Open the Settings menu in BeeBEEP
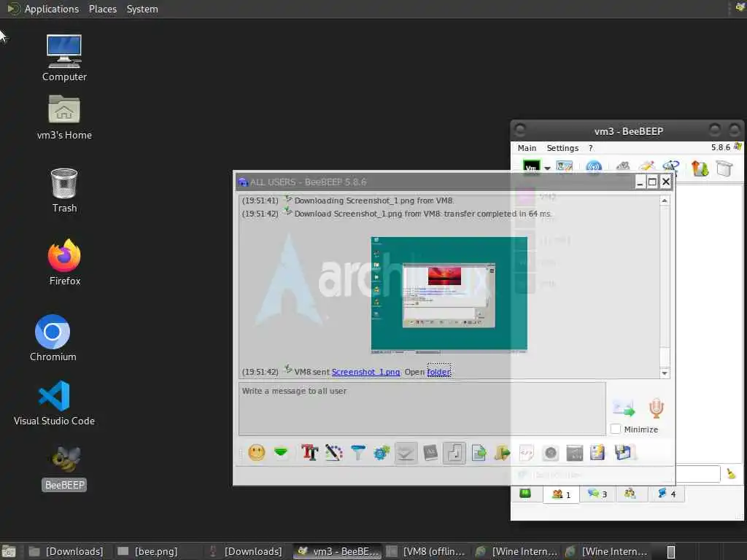 coord(562,148)
